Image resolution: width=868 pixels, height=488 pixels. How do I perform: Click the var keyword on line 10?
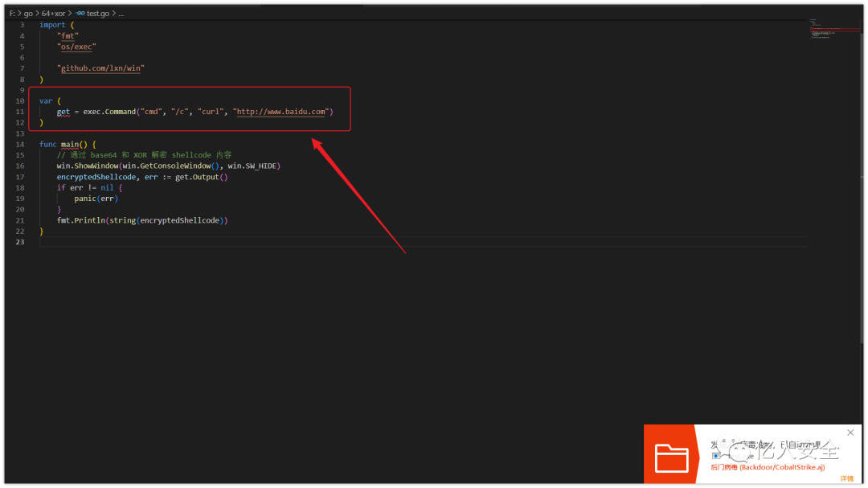pyautogui.click(x=45, y=100)
